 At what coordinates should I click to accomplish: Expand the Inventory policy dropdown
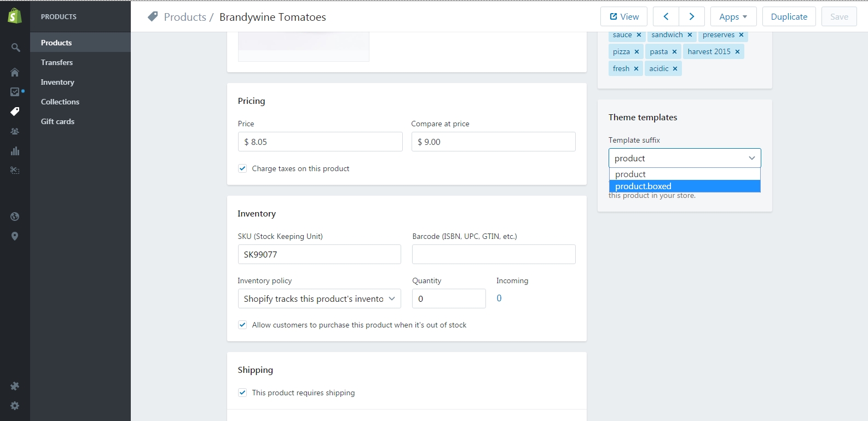click(x=319, y=299)
